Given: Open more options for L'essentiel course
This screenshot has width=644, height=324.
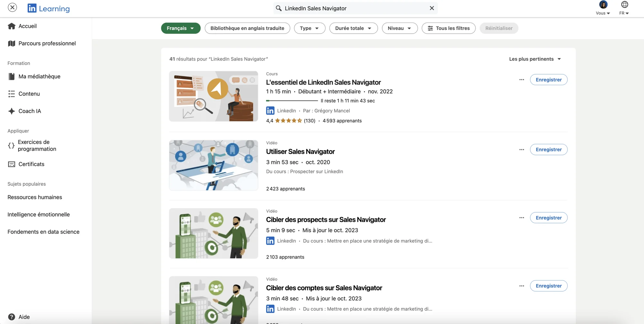Looking at the screenshot, I should [x=522, y=80].
